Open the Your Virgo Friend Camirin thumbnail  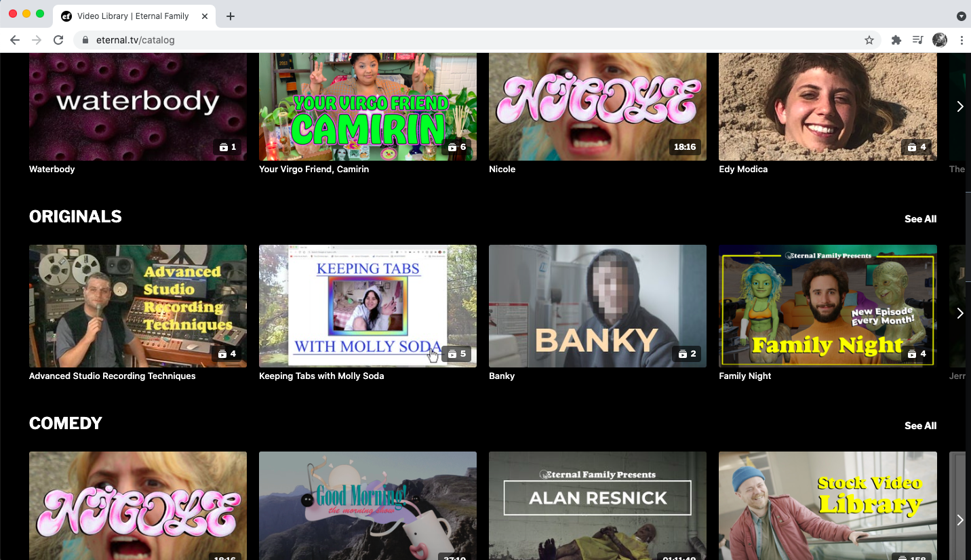(x=368, y=106)
